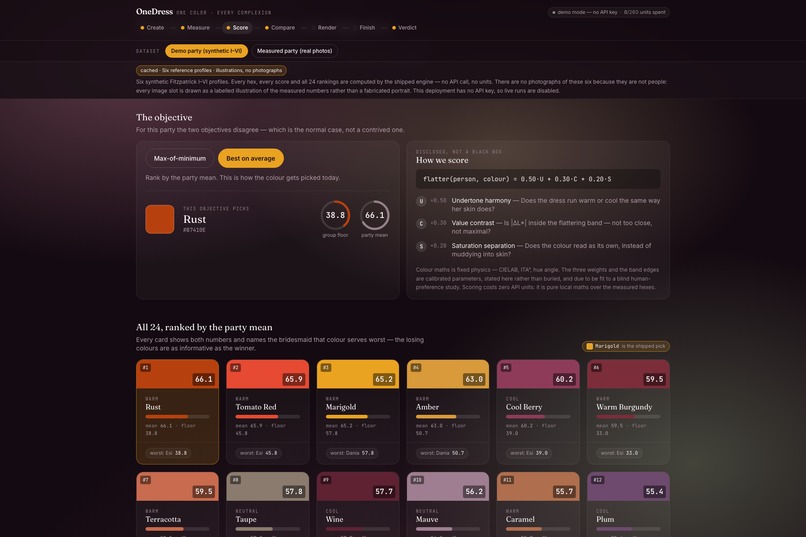Select the Score step
The image size is (806, 537).
[x=237, y=28]
